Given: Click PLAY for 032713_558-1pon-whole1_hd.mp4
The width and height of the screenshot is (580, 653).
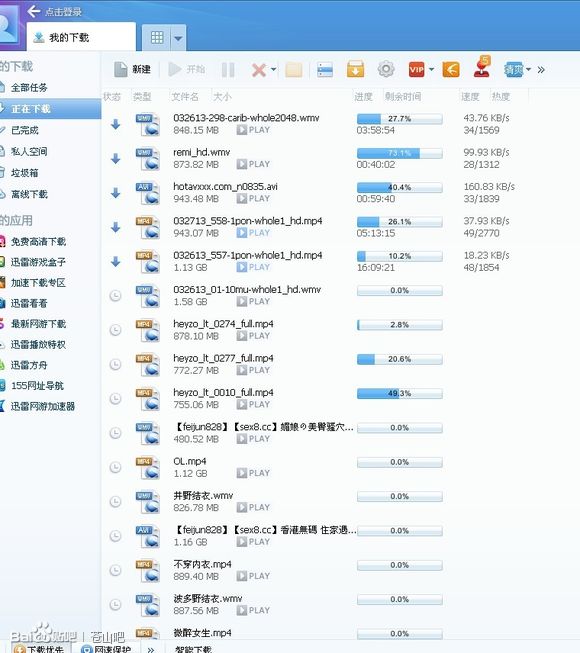Looking at the screenshot, I should pos(254,233).
